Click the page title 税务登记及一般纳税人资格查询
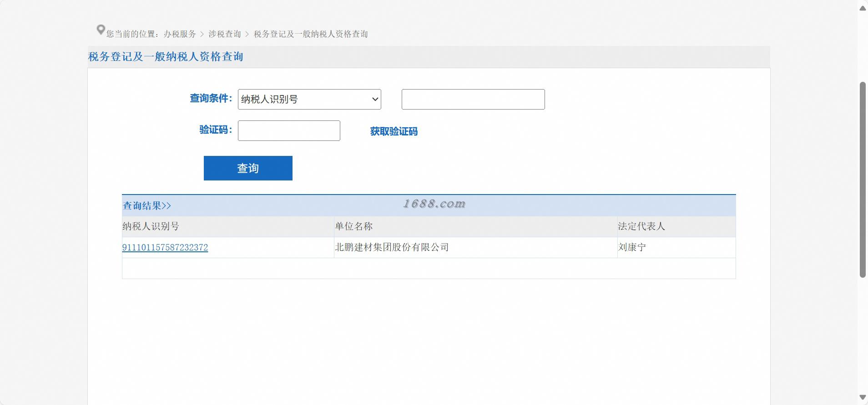 coord(166,57)
